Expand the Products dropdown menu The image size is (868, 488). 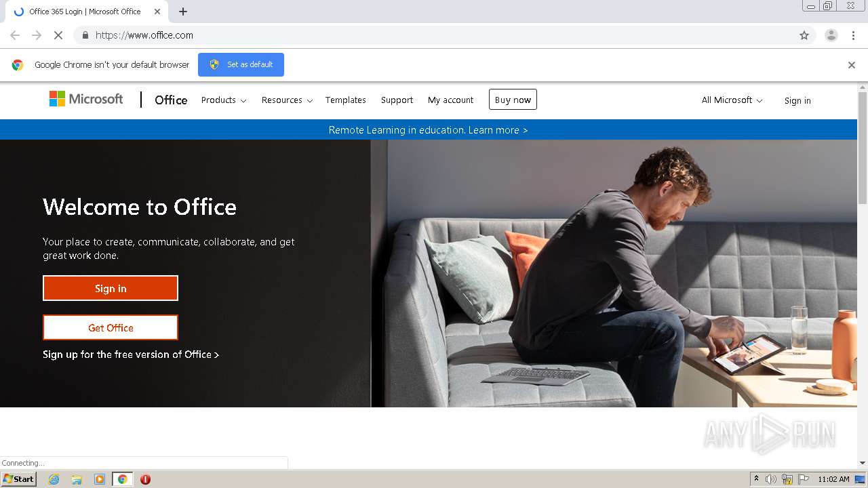[x=224, y=100]
